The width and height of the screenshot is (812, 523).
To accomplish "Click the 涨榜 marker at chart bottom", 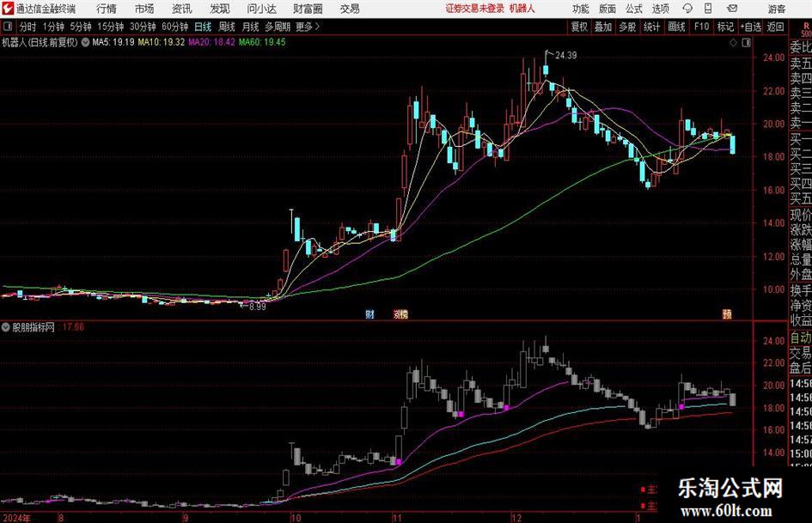I will [400, 313].
